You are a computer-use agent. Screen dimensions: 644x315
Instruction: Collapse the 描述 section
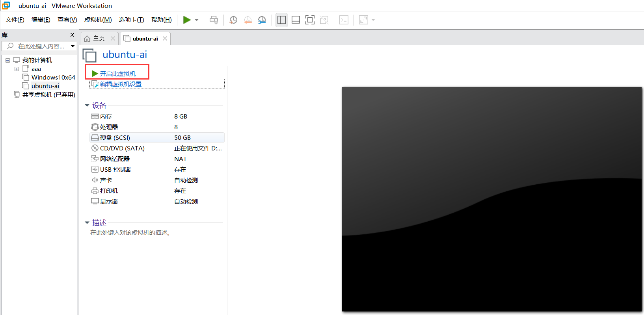(87, 223)
